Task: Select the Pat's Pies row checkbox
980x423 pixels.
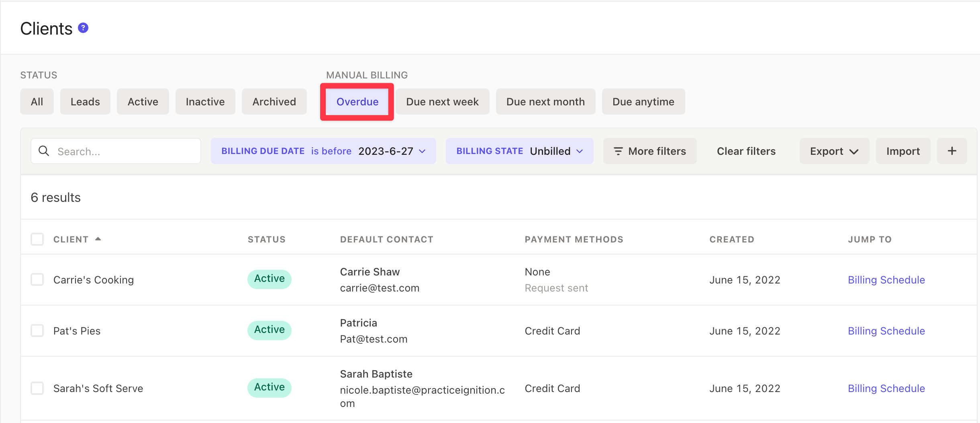Action: tap(37, 331)
